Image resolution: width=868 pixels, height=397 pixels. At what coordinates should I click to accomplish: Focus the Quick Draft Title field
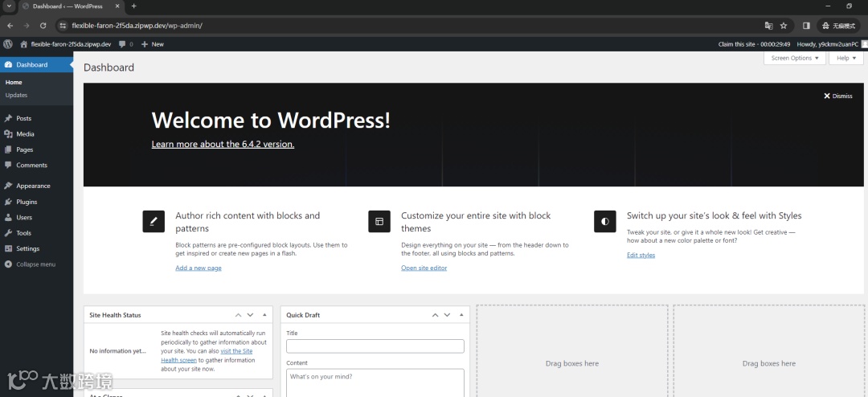click(375, 346)
